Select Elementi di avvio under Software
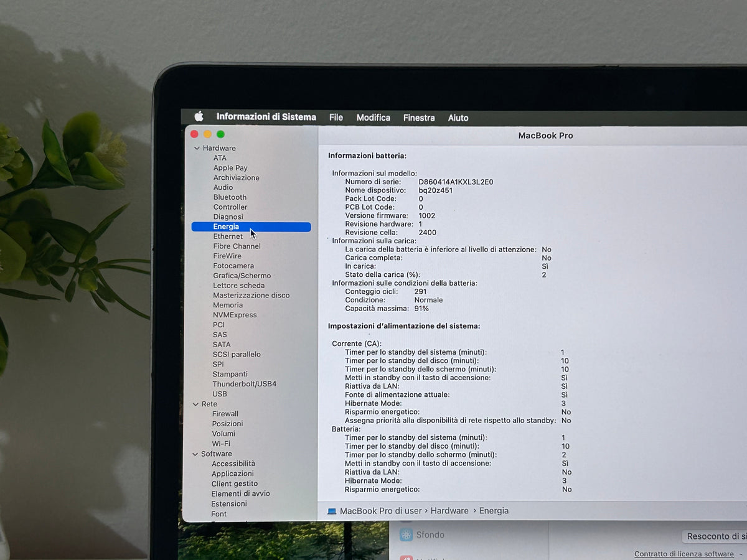Viewport: 747px width, 560px height. point(240,493)
